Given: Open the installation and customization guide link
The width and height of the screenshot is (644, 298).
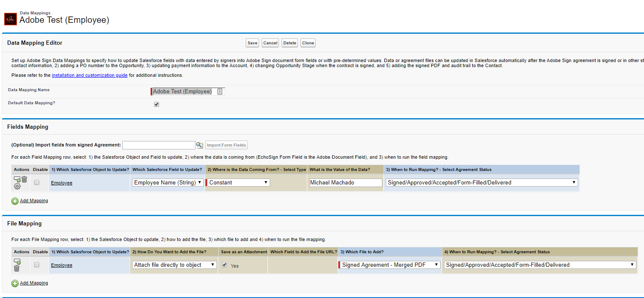Looking at the screenshot, I should coord(89,75).
